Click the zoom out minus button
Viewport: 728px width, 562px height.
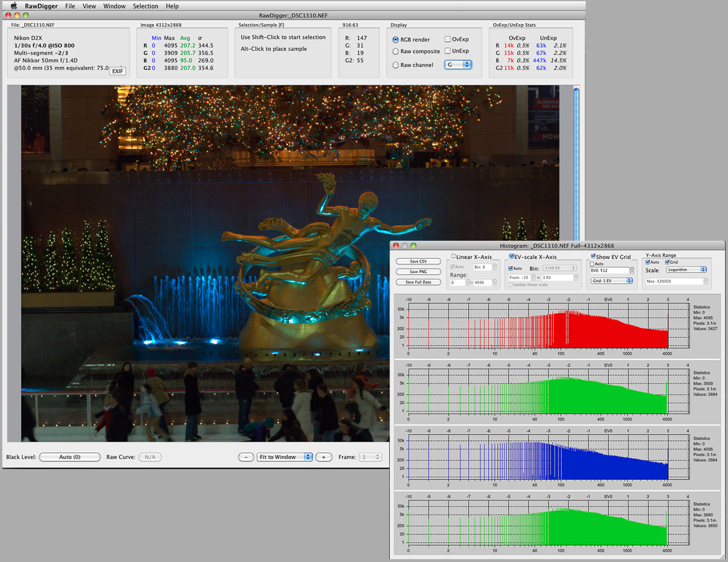(246, 457)
